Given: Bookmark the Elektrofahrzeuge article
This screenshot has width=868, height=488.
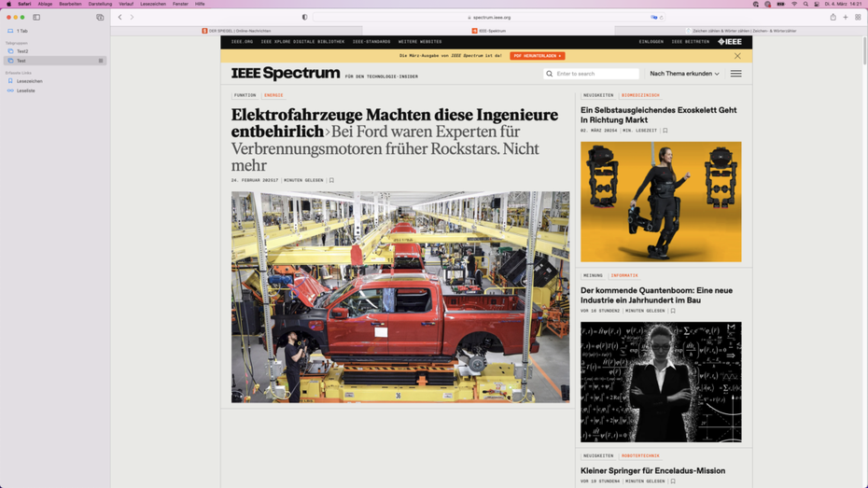Looking at the screenshot, I should [x=331, y=180].
